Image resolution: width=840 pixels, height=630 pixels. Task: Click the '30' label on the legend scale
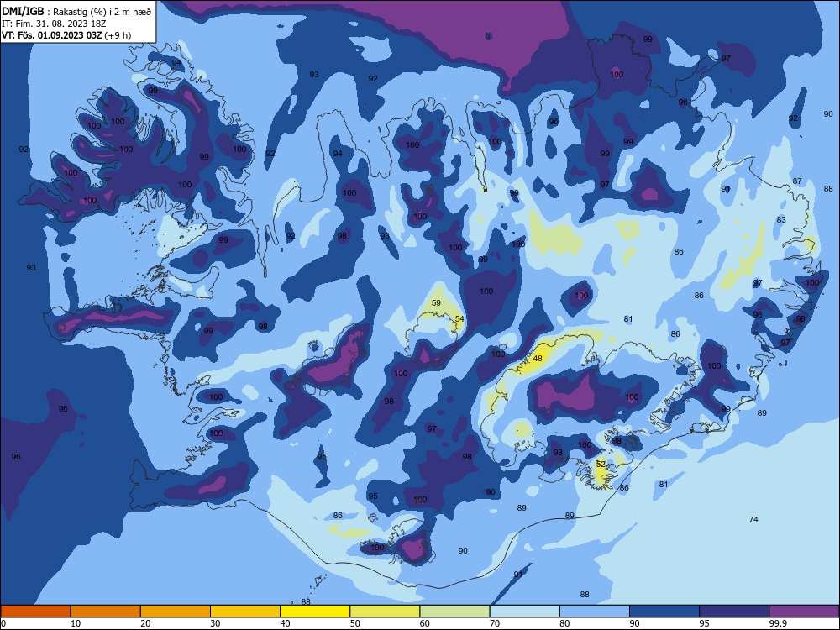(x=215, y=623)
